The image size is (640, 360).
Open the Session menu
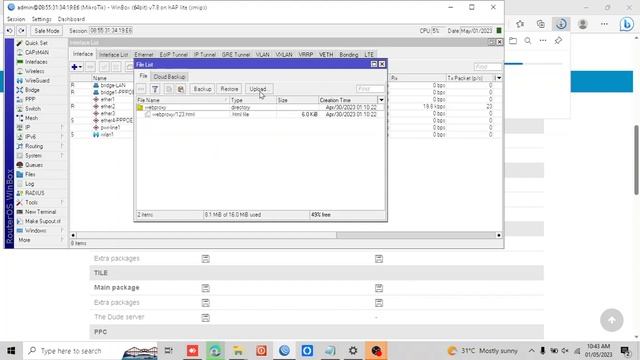point(16,19)
